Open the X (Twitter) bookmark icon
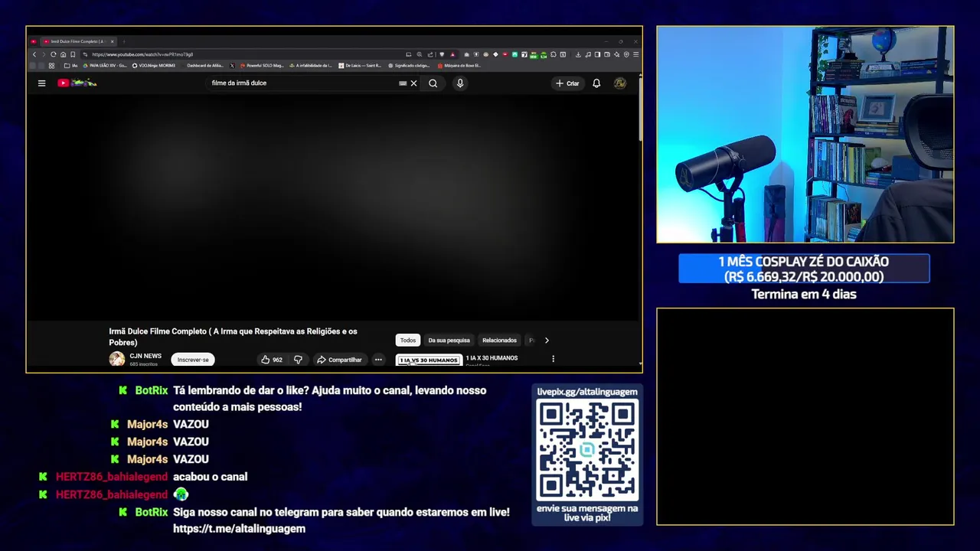Screen dimensions: 980x551 tap(232, 66)
